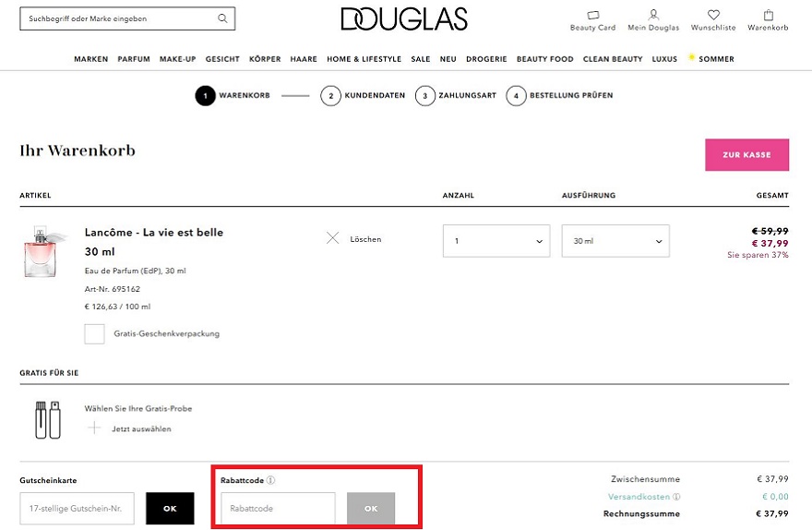The width and height of the screenshot is (812, 530).
Task: Open the Sale menu
Action: pos(421,59)
